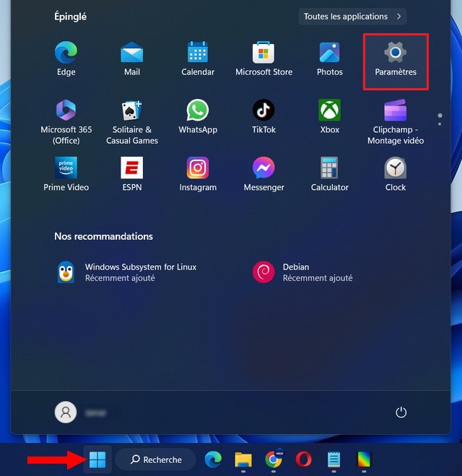Launch the Xbox app

coord(330,117)
